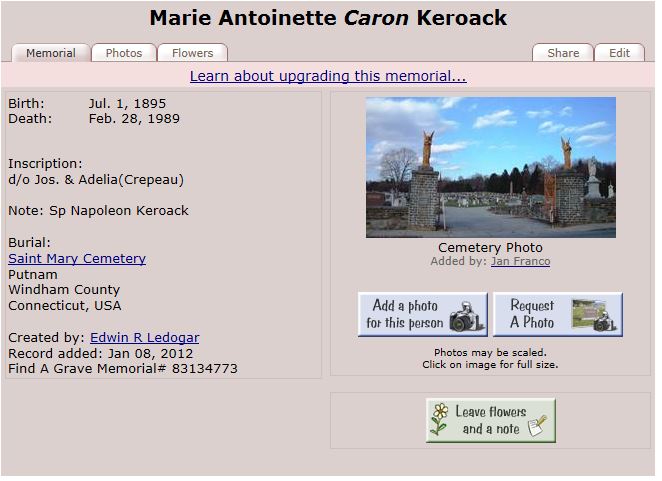Click the note and pencil icon
This screenshot has height=481, width=662.
537,426
